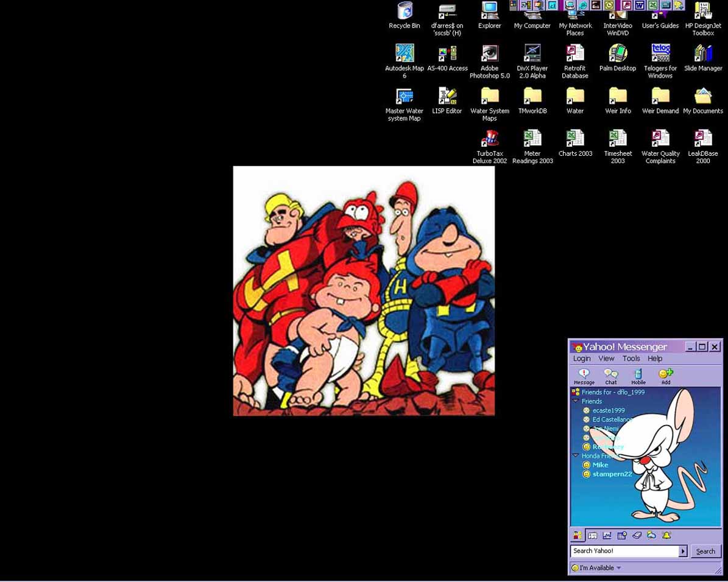Click the Mobile phone icon in Messenger
728x582 pixels.
point(638,376)
